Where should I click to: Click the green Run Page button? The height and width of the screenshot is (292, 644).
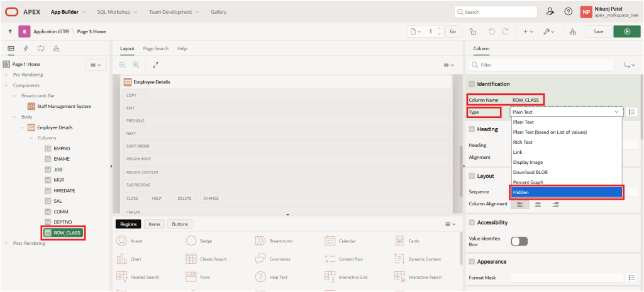(626, 31)
